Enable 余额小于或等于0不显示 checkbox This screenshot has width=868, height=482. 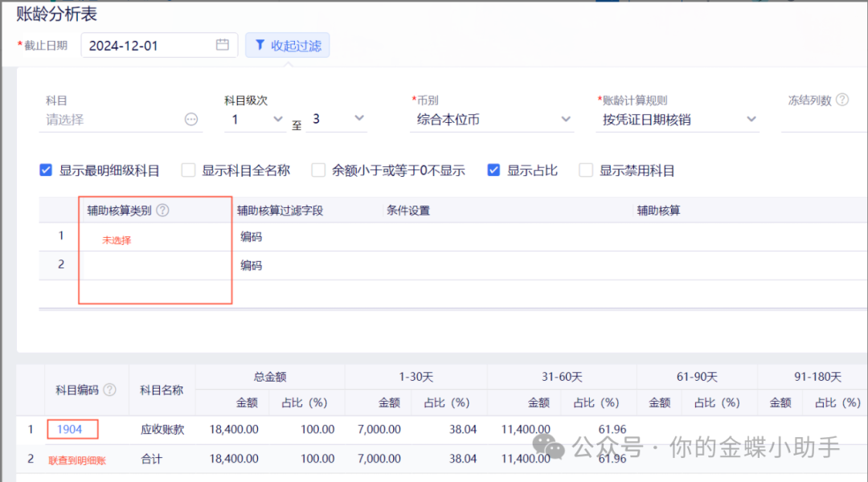[318, 170]
